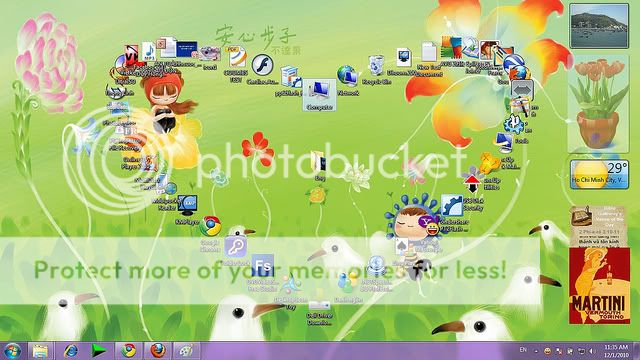The height and width of the screenshot is (360, 640).
Task: Open the MP3 audio file icon
Action: [x=149, y=52]
